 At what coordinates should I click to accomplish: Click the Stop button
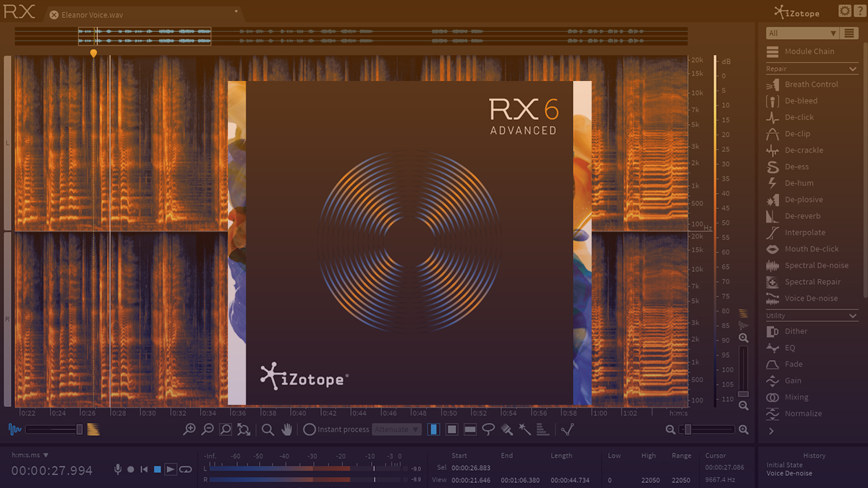(x=157, y=469)
